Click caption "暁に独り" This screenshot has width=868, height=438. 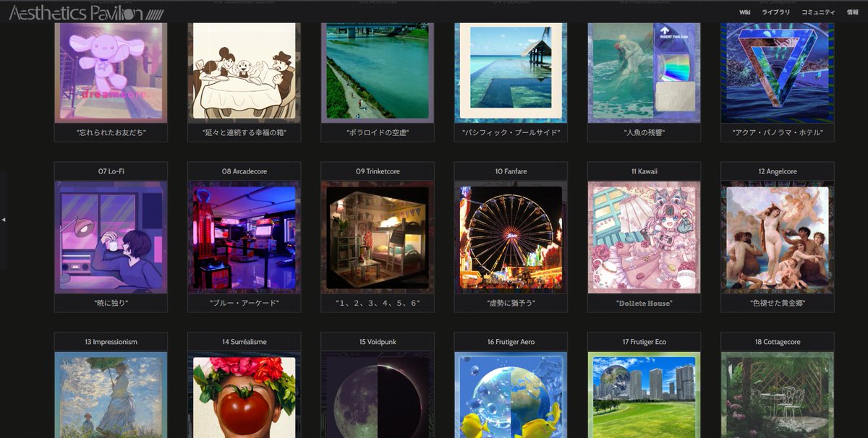(111, 303)
